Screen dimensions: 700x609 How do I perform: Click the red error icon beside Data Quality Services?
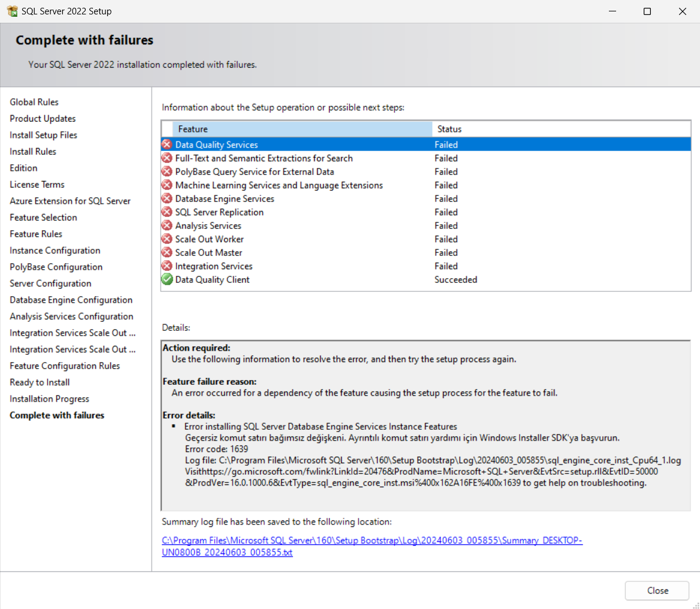click(167, 144)
